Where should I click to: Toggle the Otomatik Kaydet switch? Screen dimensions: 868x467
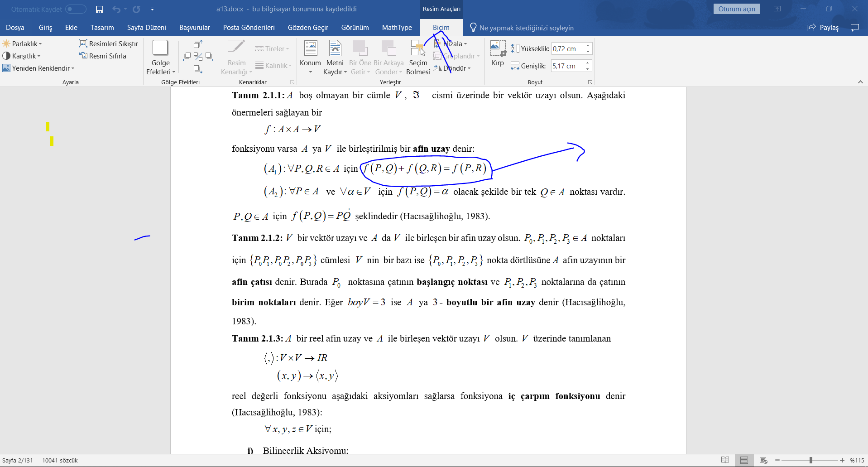click(76, 9)
